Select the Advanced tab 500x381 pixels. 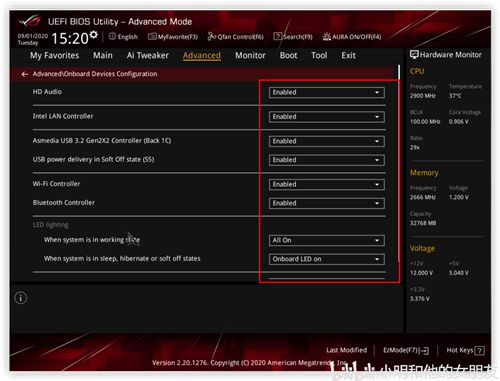pyautogui.click(x=202, y=55)
